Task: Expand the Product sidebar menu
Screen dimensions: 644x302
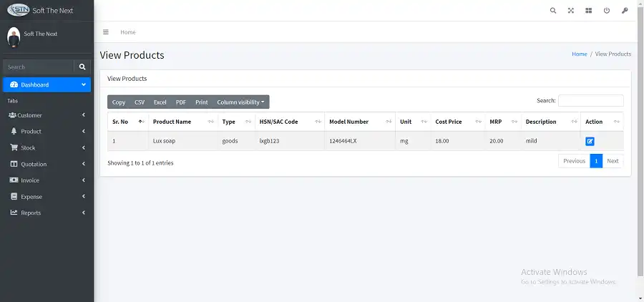Action: [x=47, y=132]
